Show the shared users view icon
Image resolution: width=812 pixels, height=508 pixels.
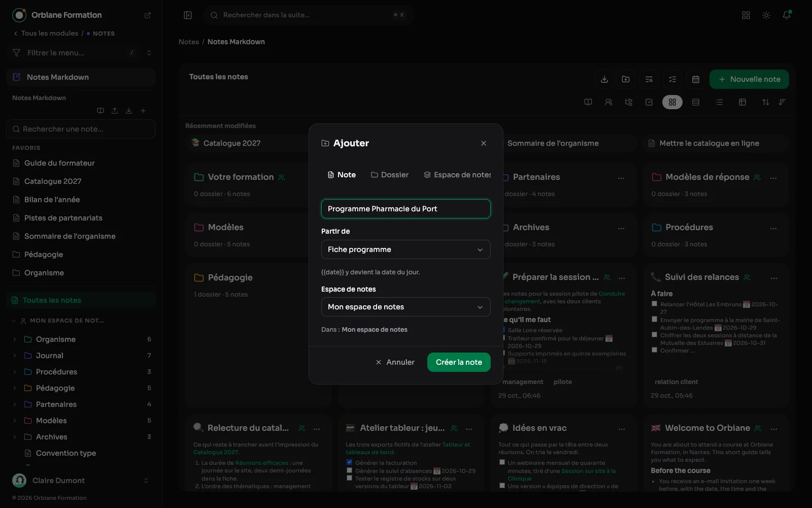coord(608,102)
